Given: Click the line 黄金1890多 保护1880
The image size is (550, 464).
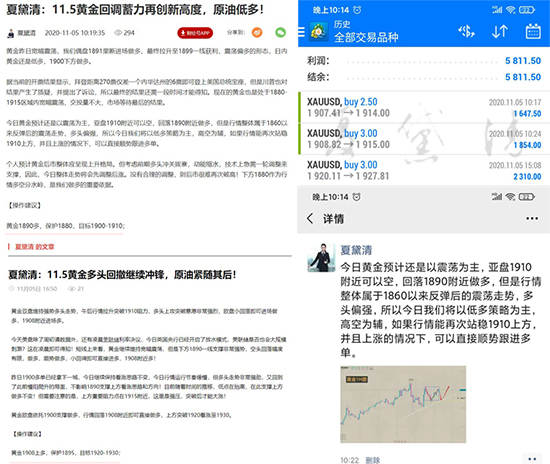Looking at the screenshot, I should 66,226.
